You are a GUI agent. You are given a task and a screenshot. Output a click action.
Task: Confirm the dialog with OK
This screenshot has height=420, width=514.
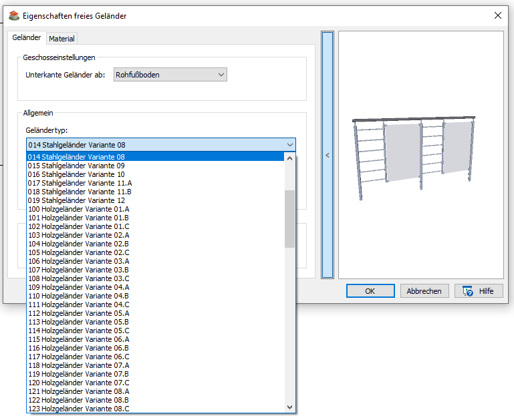coord(370,291)
